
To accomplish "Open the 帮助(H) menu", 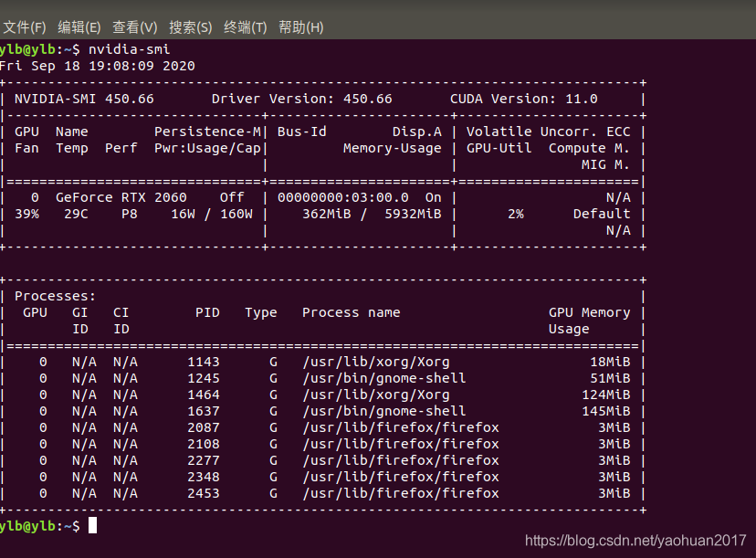I will coord(299,27).
